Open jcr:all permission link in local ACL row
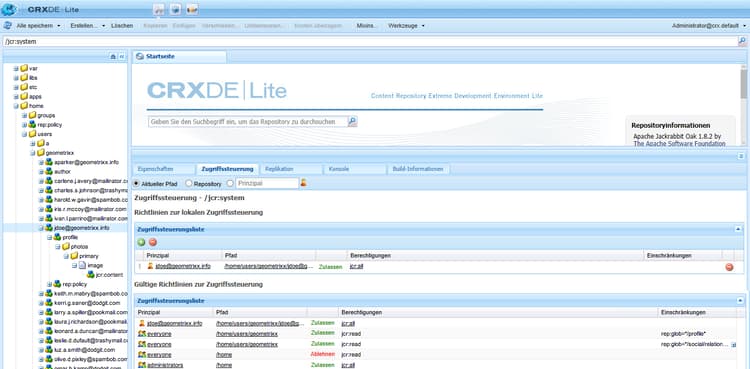 (356, 266)
